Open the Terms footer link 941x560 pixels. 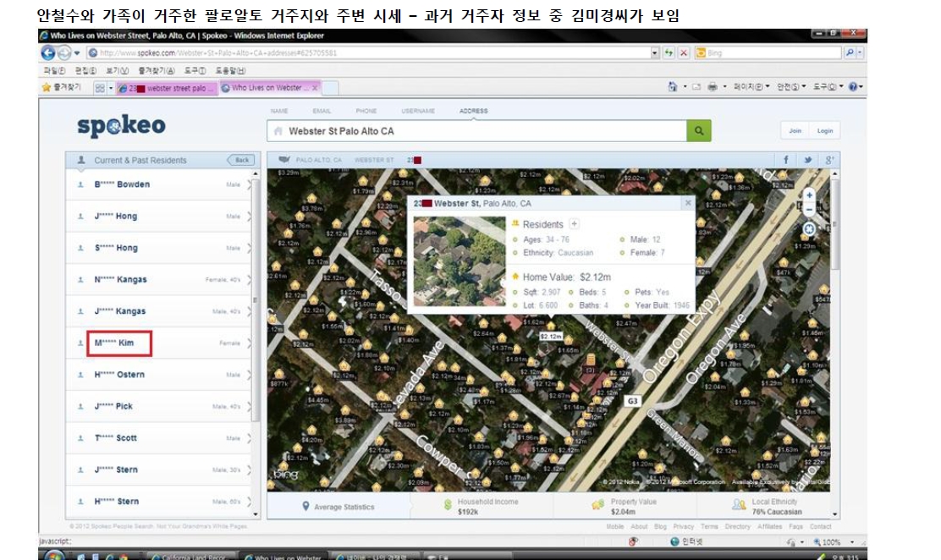(709, 526)
